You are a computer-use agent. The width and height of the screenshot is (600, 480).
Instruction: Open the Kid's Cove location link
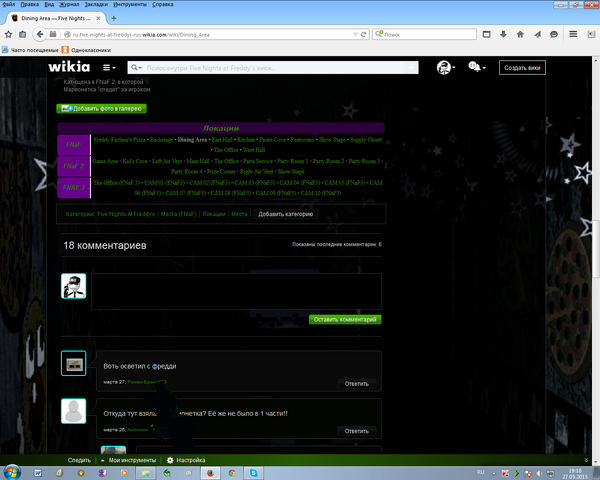pyautogui.click(x=135, y=161)
